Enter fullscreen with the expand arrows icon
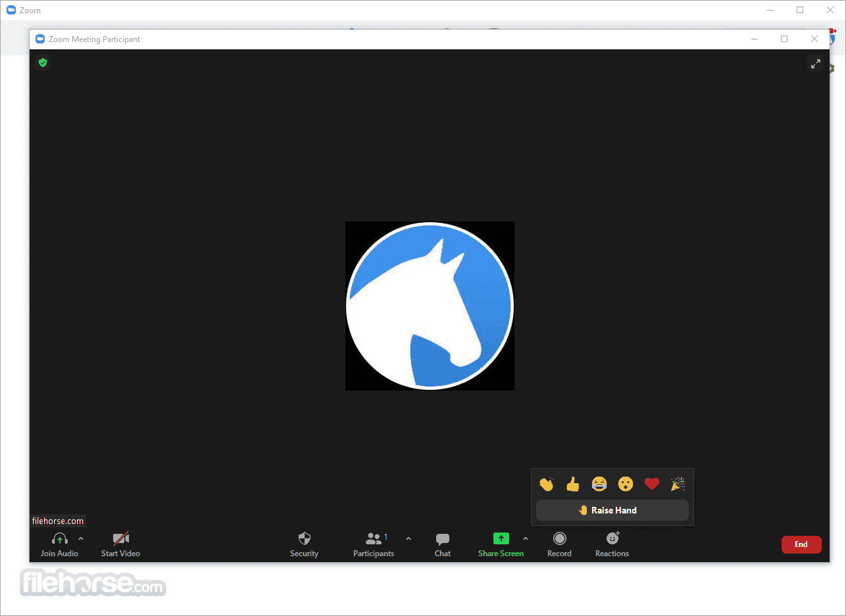This screenshot has width=846, height=616. click(x=815, y=63)
